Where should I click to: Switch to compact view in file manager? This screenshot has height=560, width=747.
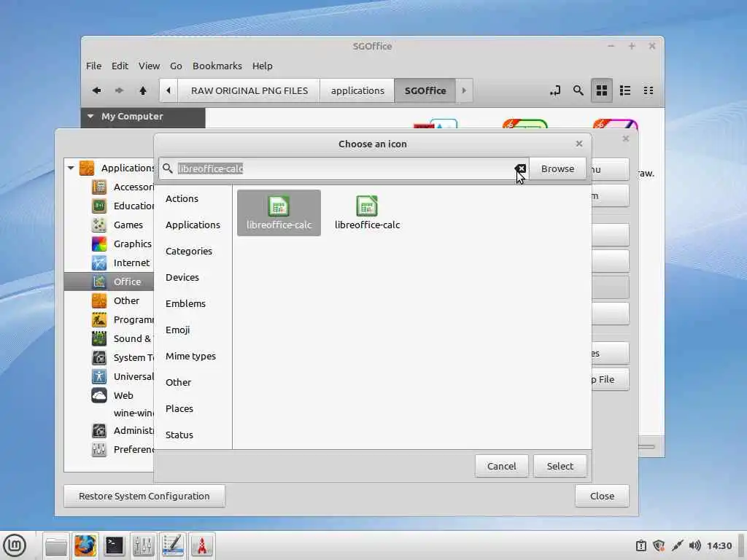649,90
